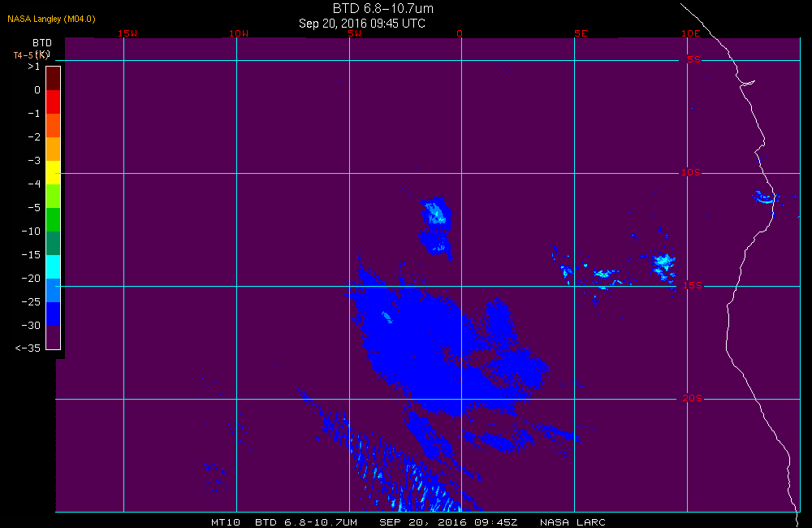Click the '15W' longitude label
Screen dimensions: 812x528
127,33
